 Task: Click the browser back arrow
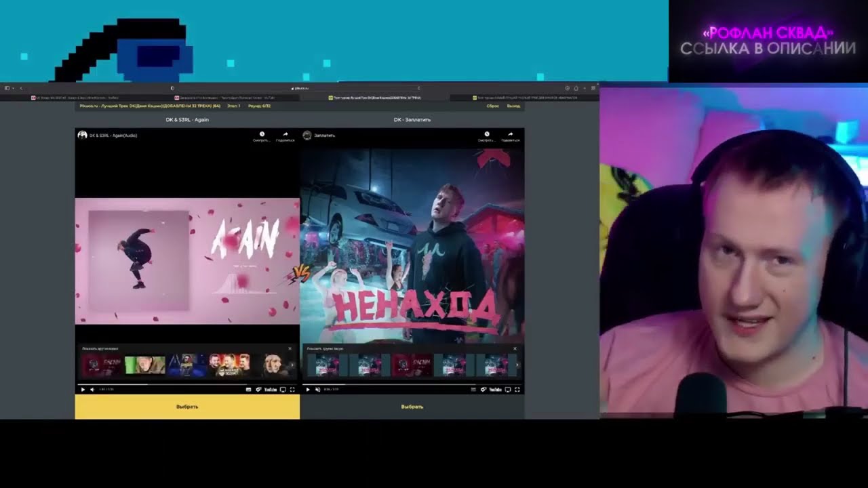[21, 88]
